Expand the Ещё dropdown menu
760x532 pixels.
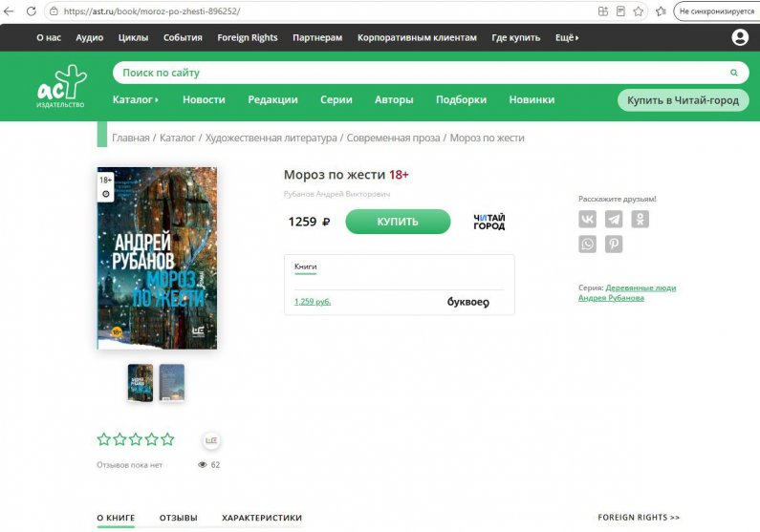pos(567,38)
